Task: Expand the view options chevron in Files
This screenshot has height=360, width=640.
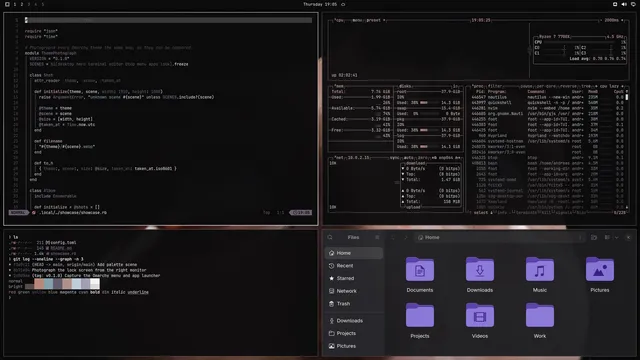Action: (616, 238)
